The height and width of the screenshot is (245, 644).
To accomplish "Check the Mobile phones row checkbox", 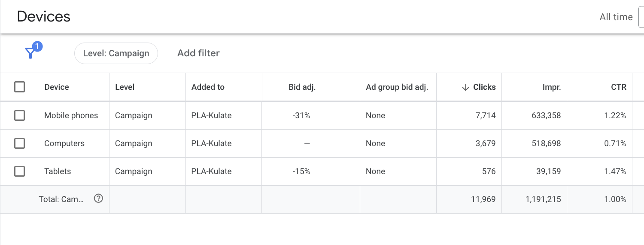I will pos(19,115).
